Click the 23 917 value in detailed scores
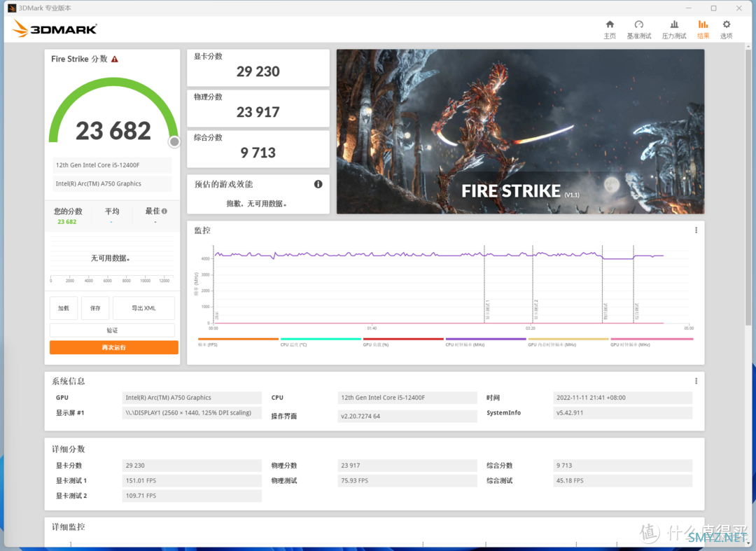The width and height of the screenshot is (756, 551). [x=407, y=466]
